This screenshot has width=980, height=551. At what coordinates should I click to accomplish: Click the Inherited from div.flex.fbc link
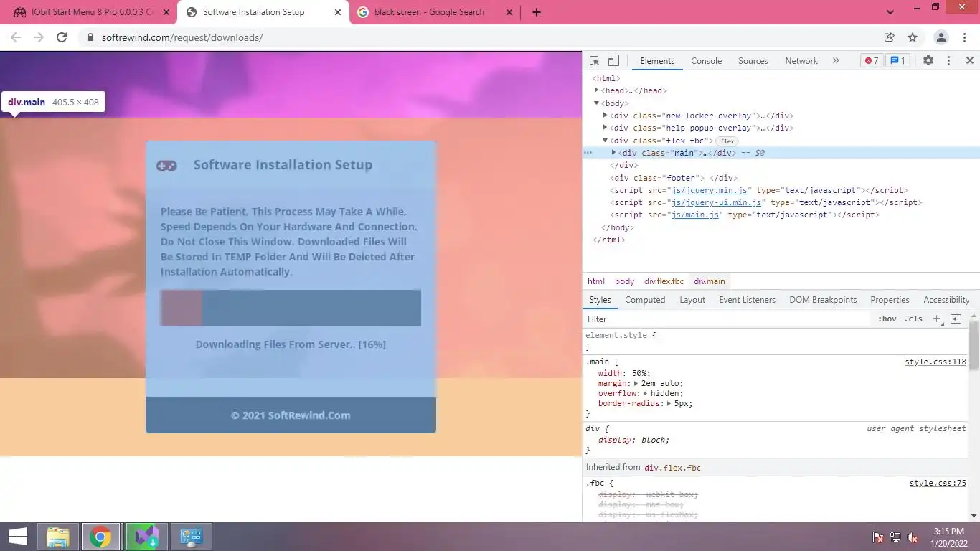pos(672,468)
